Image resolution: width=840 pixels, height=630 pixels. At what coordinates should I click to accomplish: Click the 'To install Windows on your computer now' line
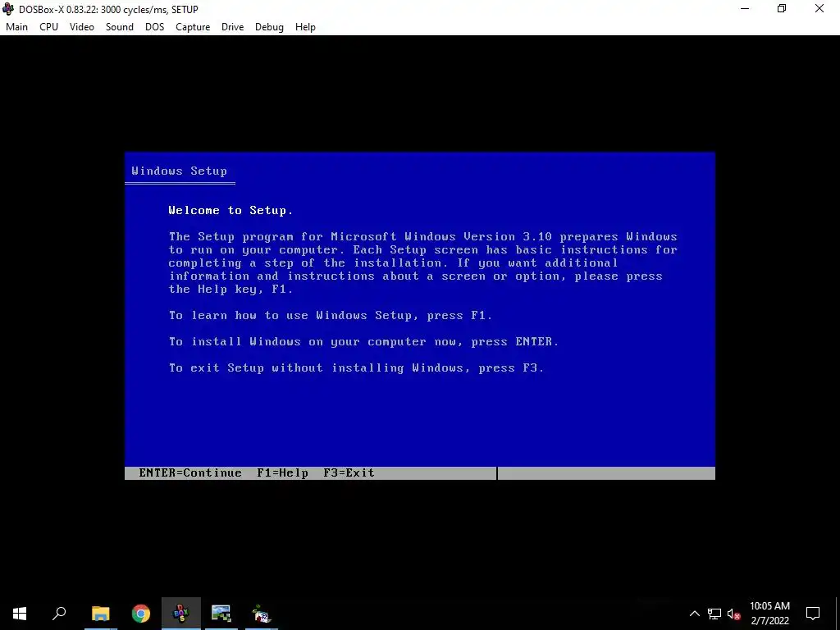click(x=363, y=342)
